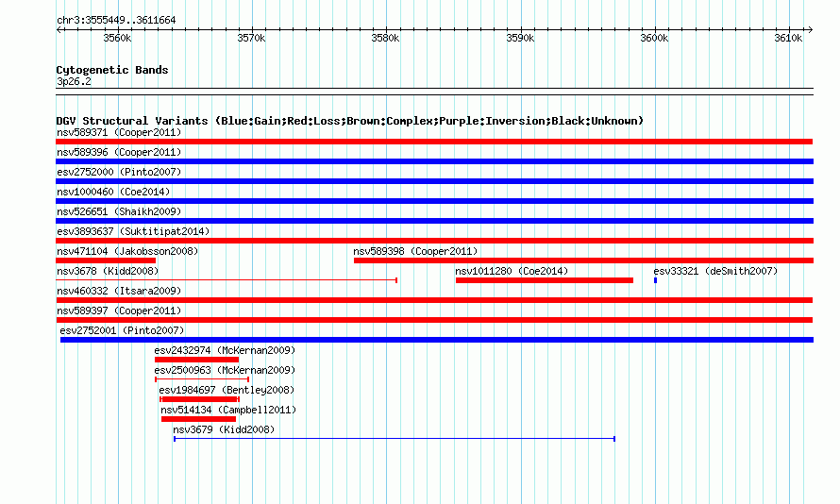Click the ruler's left arrow end
This screenshot has height=504, width=840.
pos(59,29)
